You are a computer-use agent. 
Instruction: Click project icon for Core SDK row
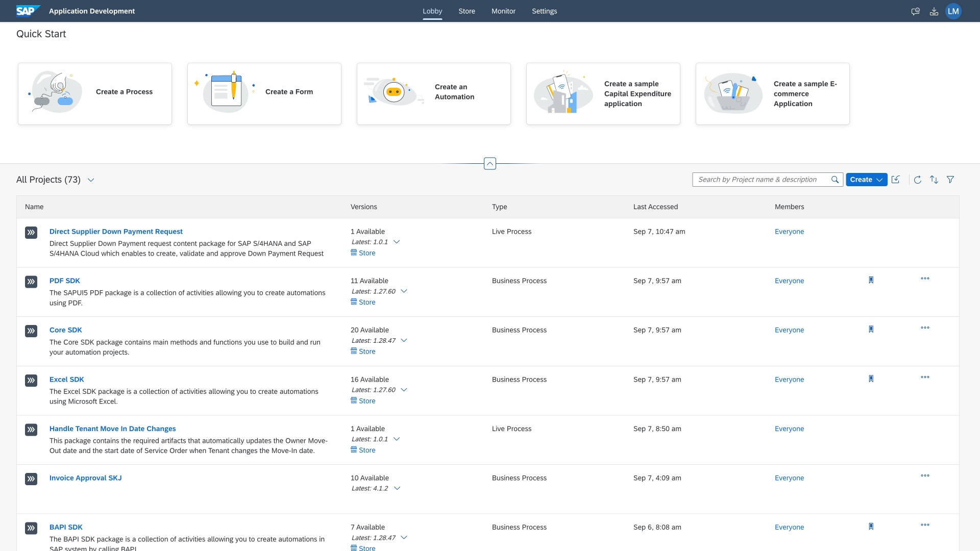31,331
